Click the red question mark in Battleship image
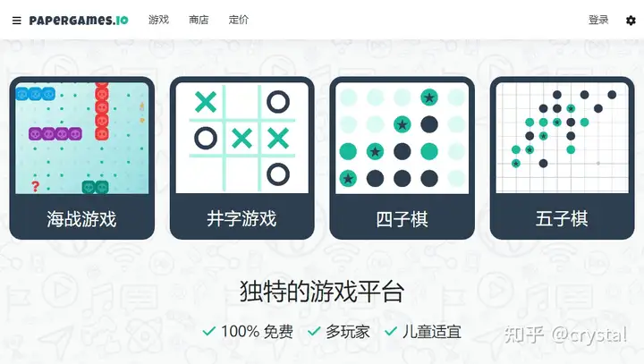This screenshot has width=644, height=364. coord(35,187)
